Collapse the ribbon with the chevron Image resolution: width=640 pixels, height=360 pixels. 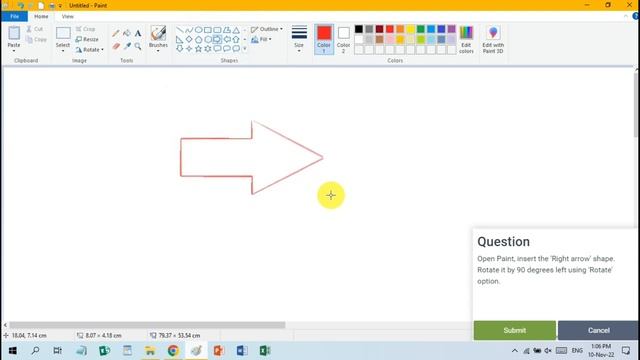[x=626, y=16]
